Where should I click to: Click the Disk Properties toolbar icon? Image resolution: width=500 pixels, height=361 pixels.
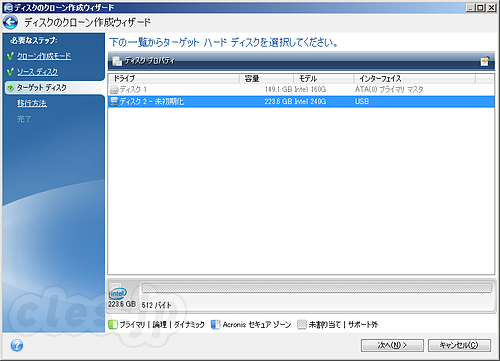pos(117,61)
